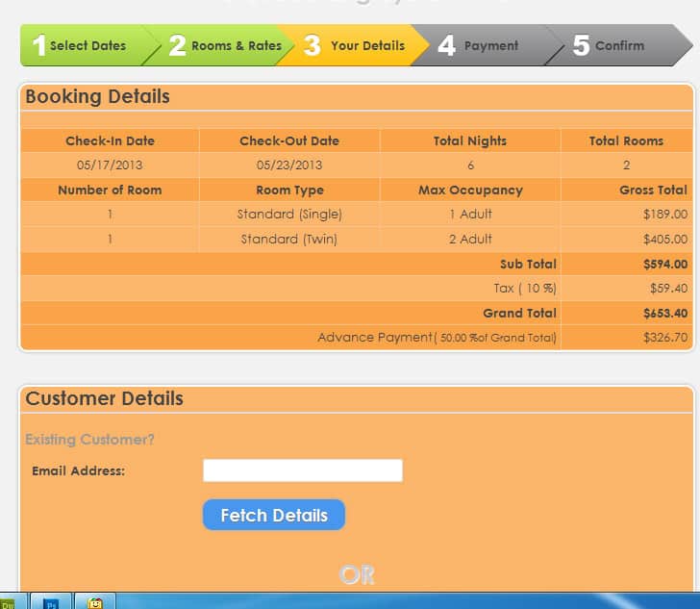Select the Standard (Single) room row
Viewport: 700px width, 609px height.
click(356, 214)
